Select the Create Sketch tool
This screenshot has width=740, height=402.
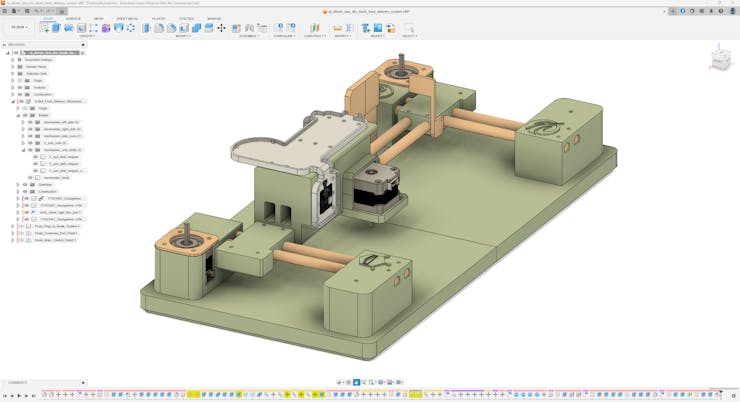point(45,28)
